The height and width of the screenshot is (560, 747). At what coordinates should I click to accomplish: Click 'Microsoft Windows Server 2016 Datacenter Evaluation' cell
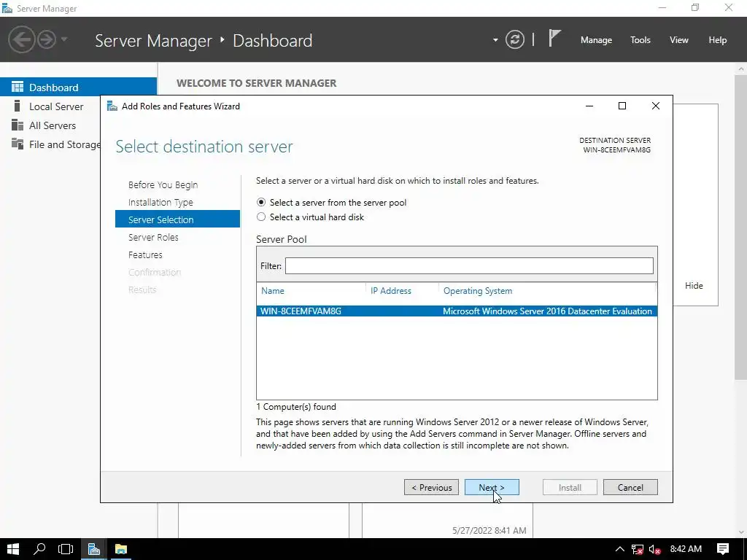tap(547, 311)
